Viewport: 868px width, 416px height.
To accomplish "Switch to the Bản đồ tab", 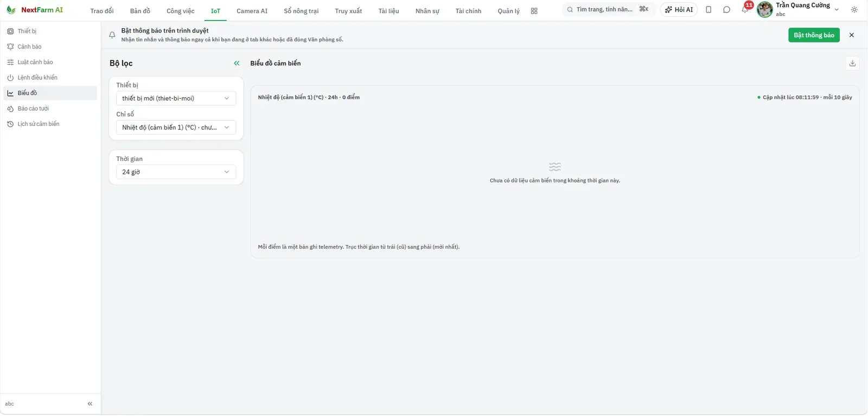I will [140, 11].
